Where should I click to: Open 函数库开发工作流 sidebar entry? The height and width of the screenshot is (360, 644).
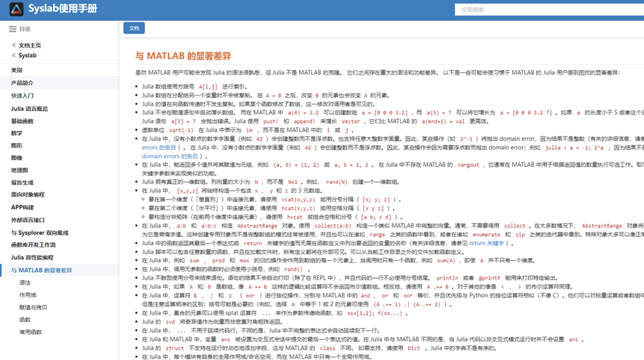click(x=34, y=244)
